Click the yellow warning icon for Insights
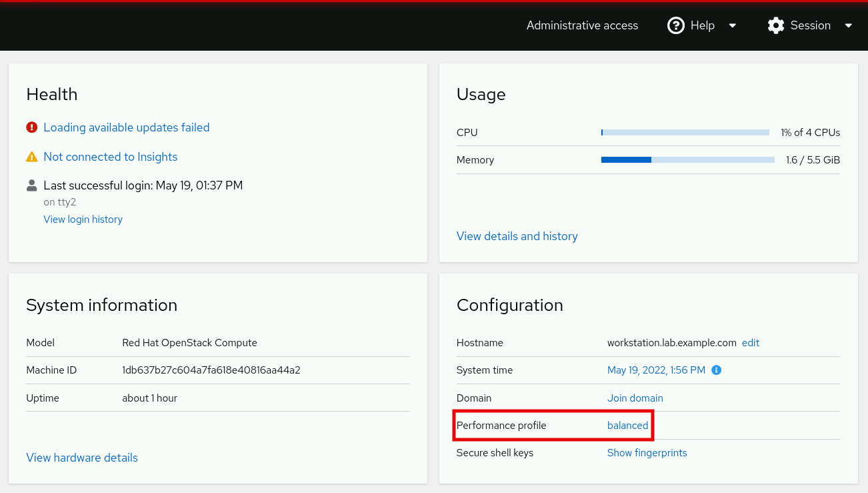The width and height of the screenshot is (868, 493). 31,157
